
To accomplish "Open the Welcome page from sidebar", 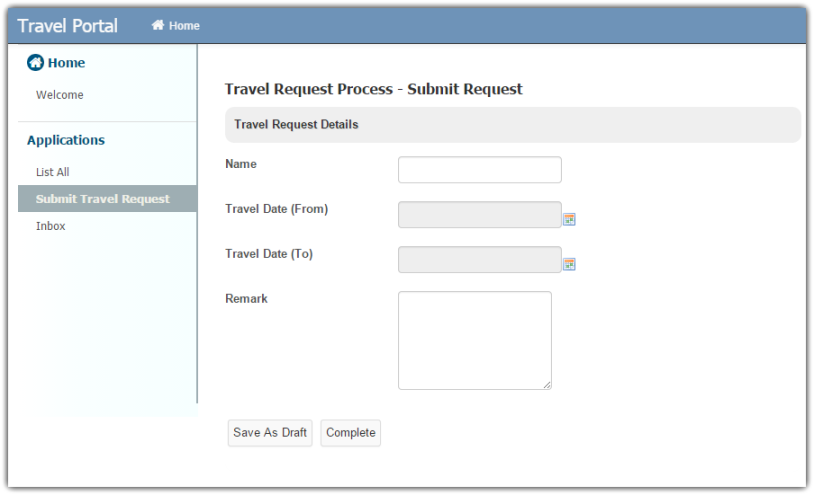I will tap(60, 95).
